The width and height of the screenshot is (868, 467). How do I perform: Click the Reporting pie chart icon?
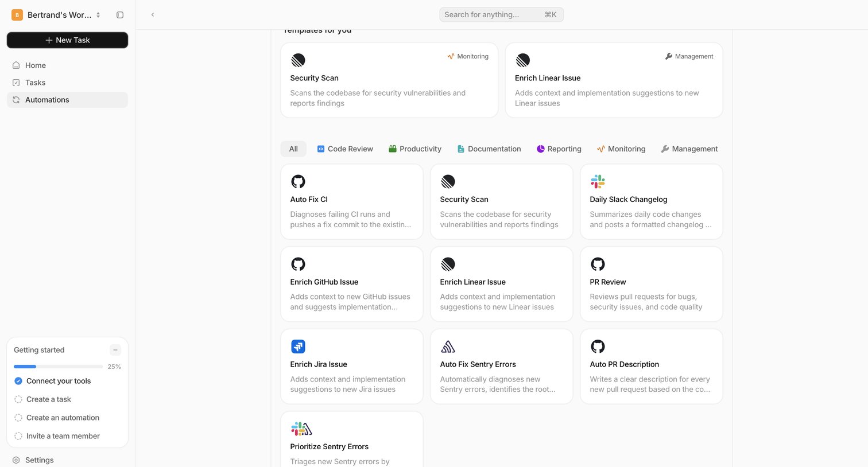coord(540,149)
